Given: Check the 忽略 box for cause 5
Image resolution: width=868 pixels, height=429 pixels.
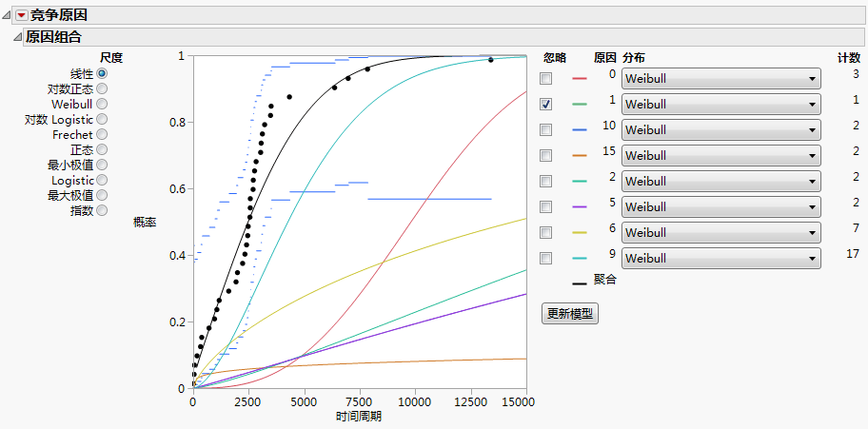Looking at the screenshot, I should click(545, 206).
